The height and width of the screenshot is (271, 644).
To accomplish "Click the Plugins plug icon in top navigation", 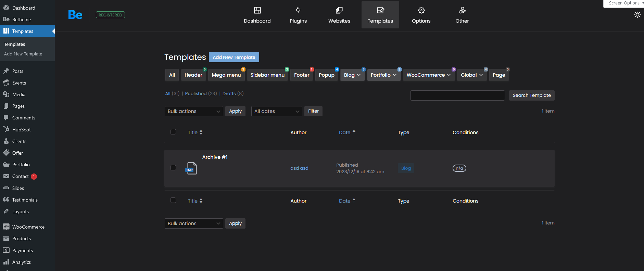I will 298,10.
